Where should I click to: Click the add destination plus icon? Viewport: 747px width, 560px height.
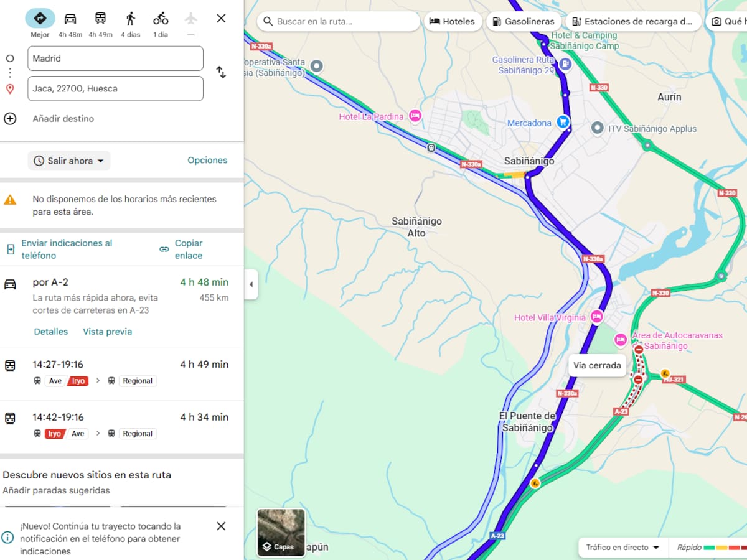click(10, 118)
